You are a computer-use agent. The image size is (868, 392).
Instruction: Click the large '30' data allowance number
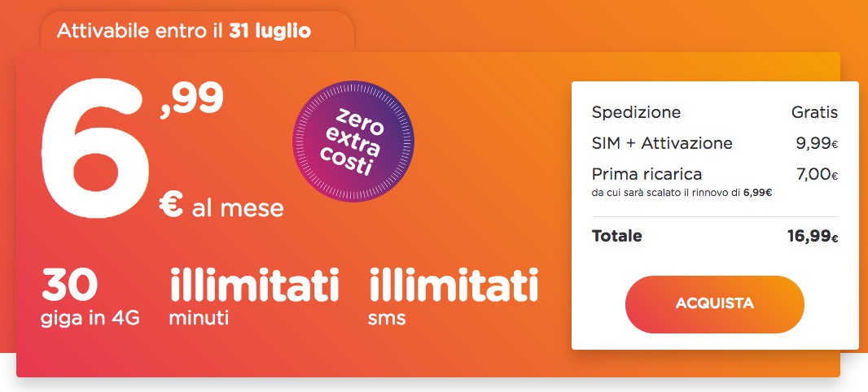[x=70, y=285]
